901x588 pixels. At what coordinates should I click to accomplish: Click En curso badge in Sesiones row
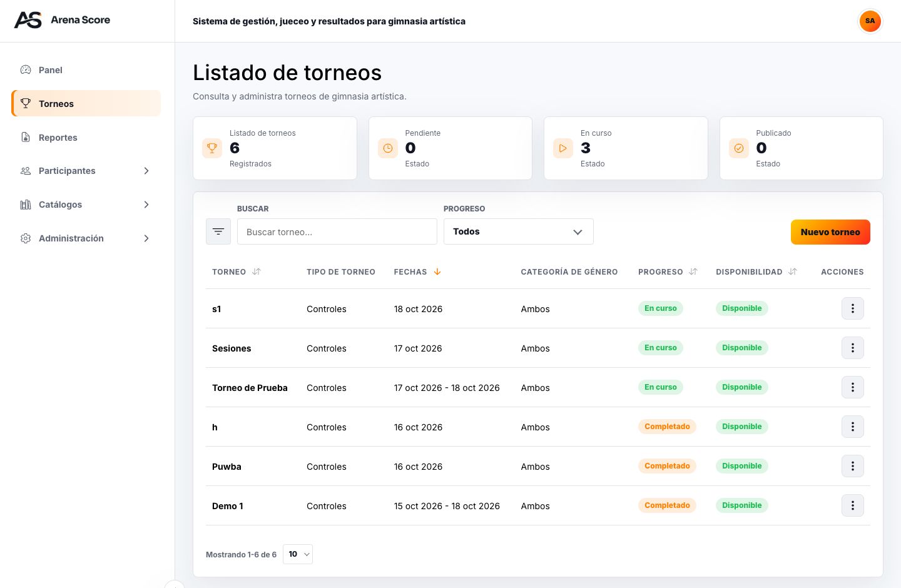point(661,348)
